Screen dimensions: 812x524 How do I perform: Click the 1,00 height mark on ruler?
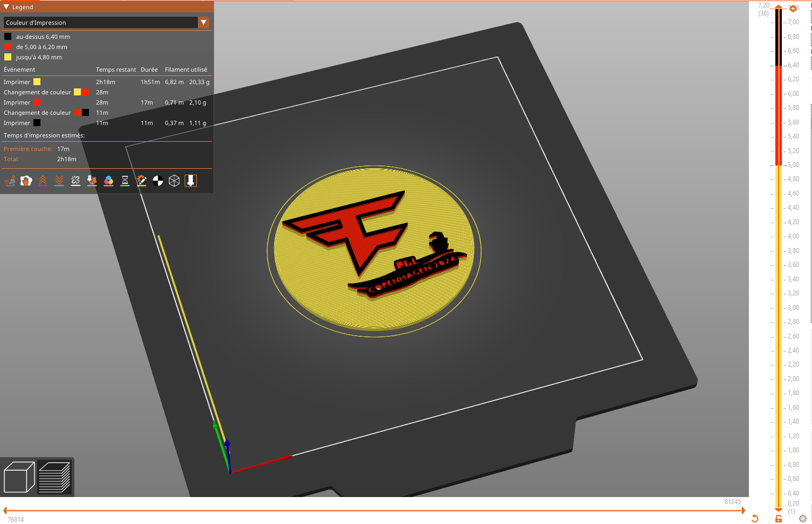pos(793,450)
